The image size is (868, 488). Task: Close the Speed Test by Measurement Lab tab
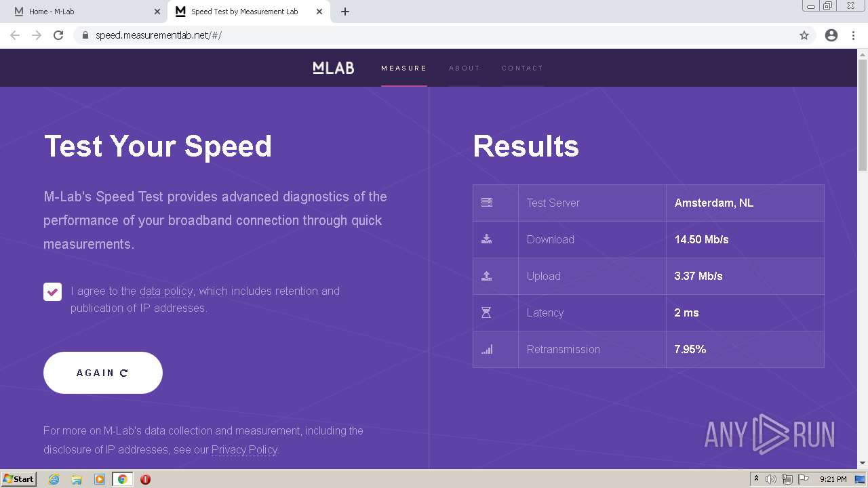pyautogui.click(x=319, y=12)
